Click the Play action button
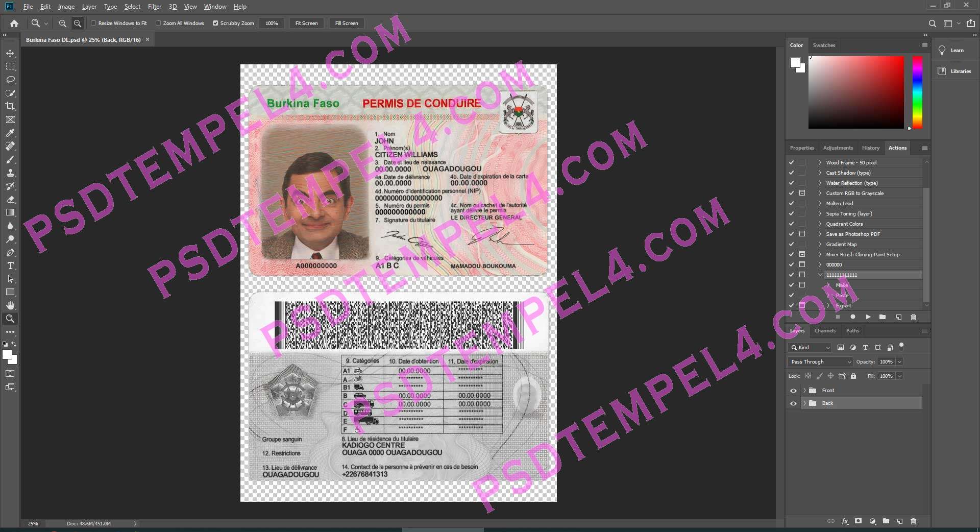The height and width of the screenshot is (532, 980). 868,317
